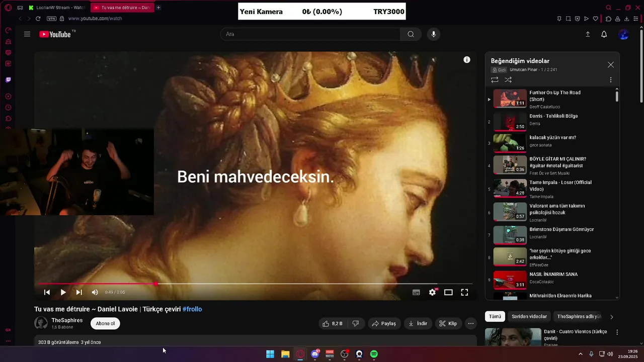The width and height of the screenshot is (644, 362).
Task: Open the Umutcan Pınar playlist owner link
Action: (x=524, y=70)
